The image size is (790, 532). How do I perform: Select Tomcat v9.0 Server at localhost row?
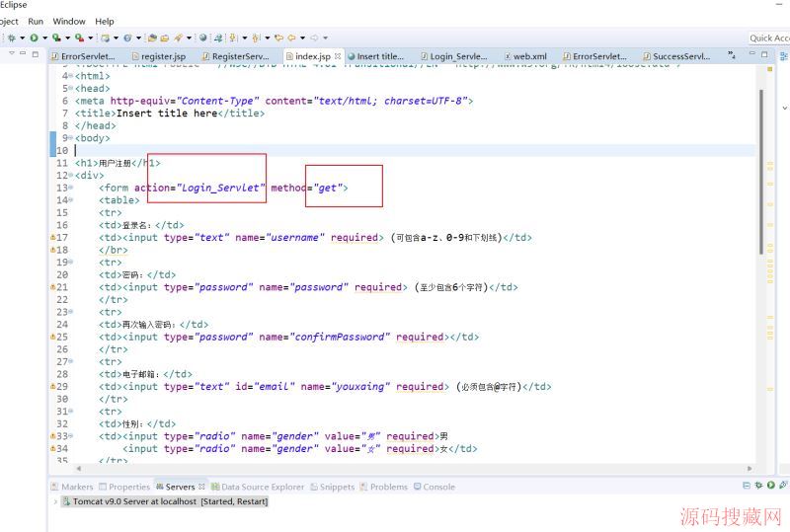click(x=165, y=501)
